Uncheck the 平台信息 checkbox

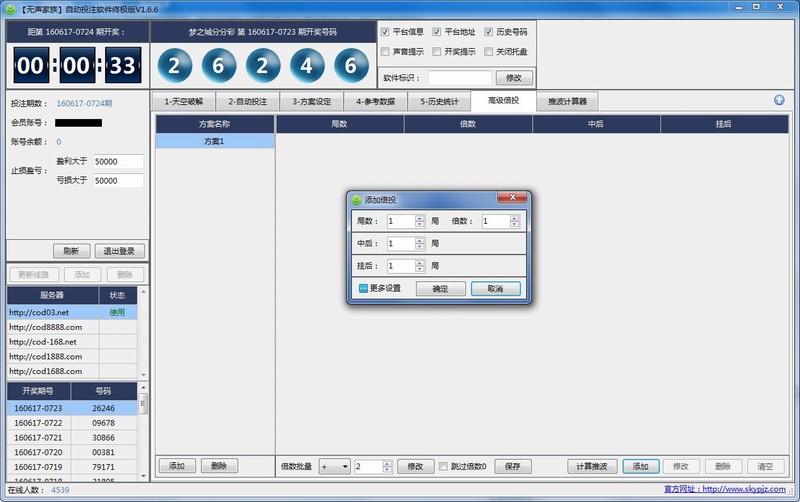click(386, 32)
